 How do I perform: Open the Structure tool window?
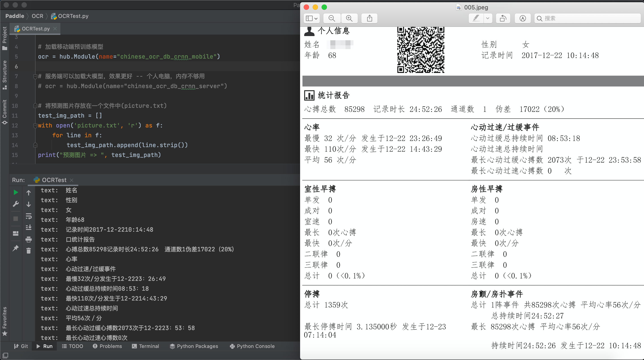pos(4,75)
